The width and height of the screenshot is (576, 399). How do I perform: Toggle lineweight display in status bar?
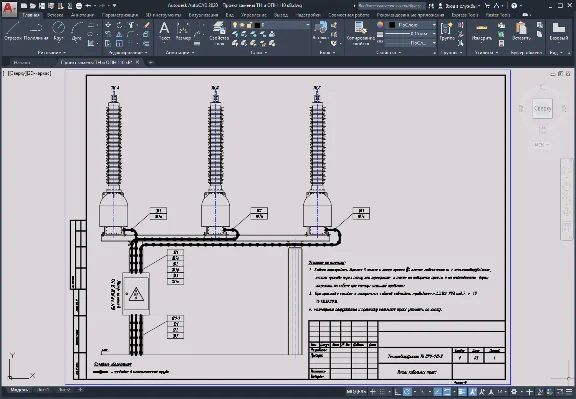click(462, 392)
